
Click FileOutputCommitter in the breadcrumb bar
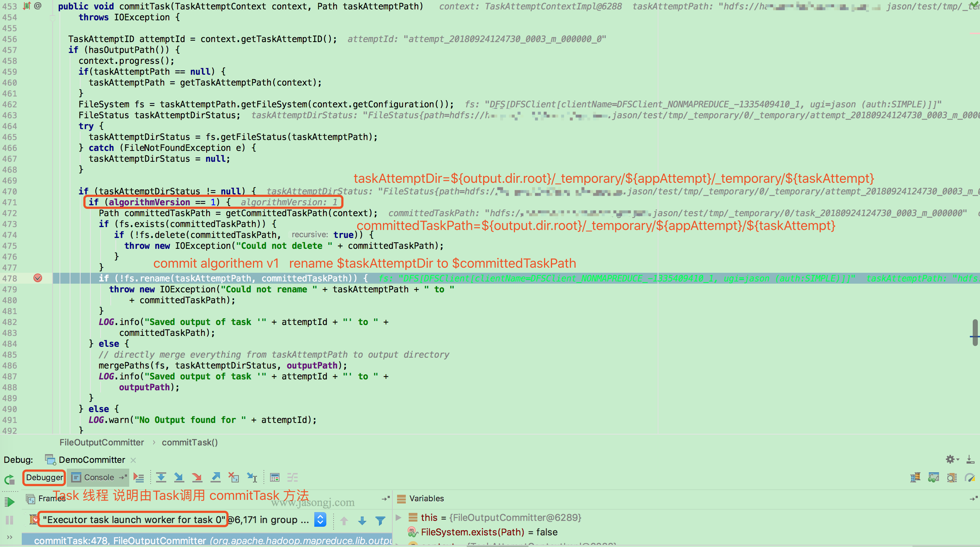pyautogui.click(x=102, y=442)
